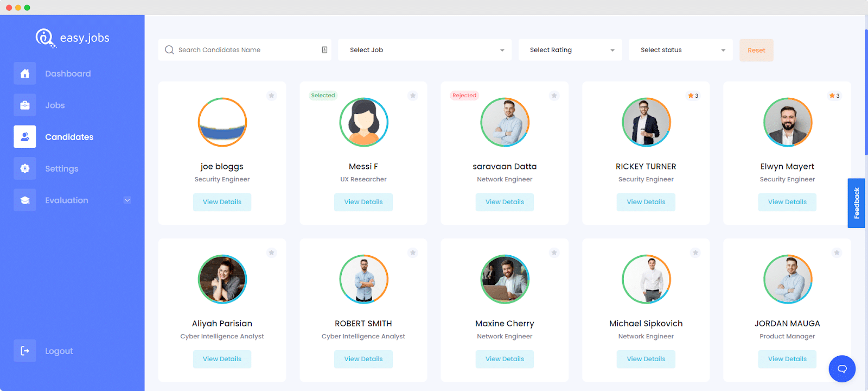The image size is (868, 391).
Task: Toggle the star on Michael Sipkovich card
Action: [x=695, y=253]
